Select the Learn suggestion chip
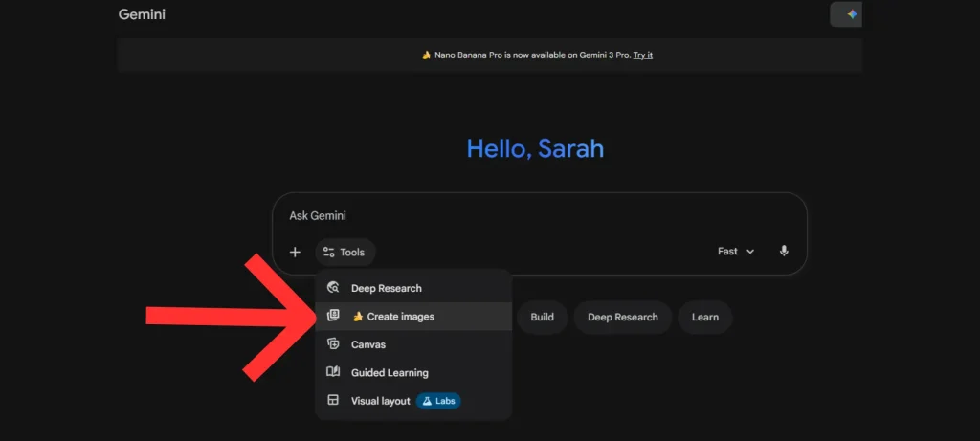 [x=704, y=317]
